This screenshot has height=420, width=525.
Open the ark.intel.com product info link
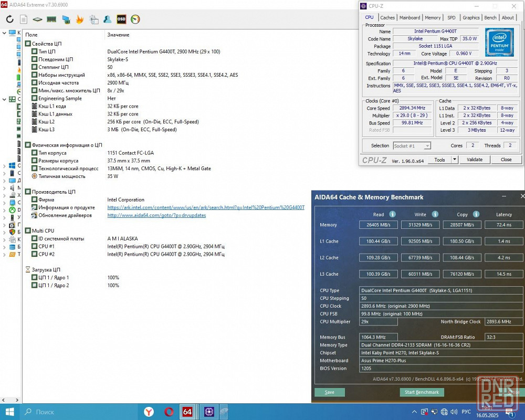(206, 207)
